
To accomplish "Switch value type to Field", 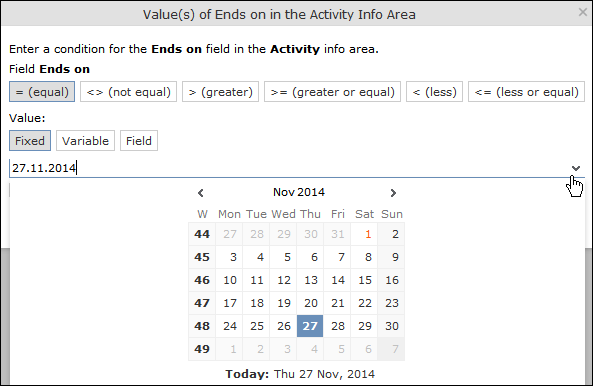I will pyautogui.click(x=139, y=141).
